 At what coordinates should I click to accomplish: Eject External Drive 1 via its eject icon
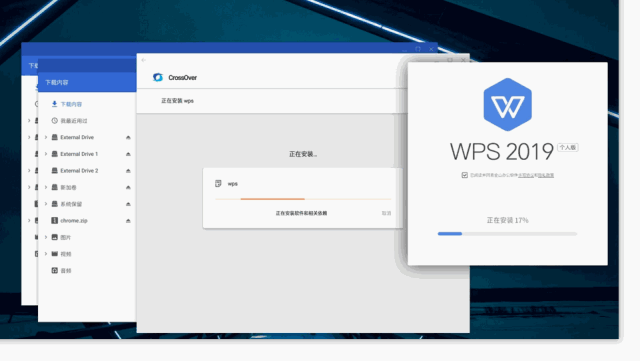pos(128,154)
